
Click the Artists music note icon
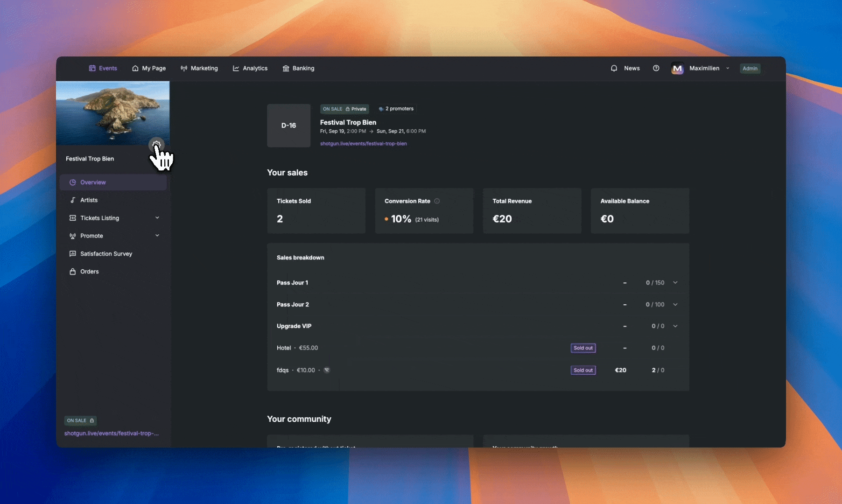(72, 200)
